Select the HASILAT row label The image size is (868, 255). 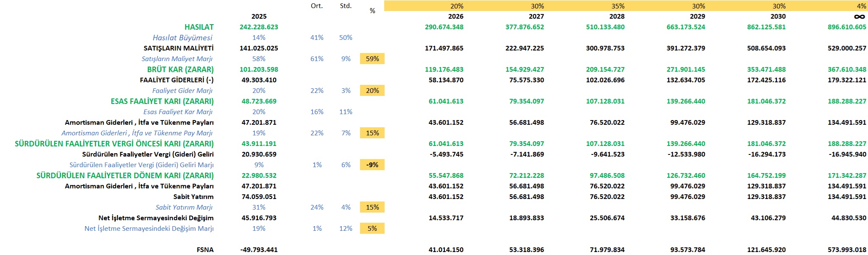coord(199,27)
